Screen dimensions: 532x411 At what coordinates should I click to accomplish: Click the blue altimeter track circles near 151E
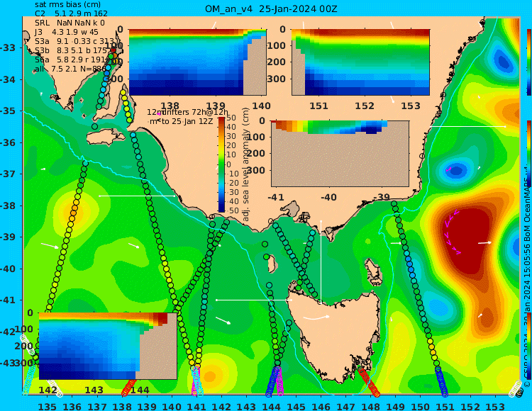click(x=441, y=381)
